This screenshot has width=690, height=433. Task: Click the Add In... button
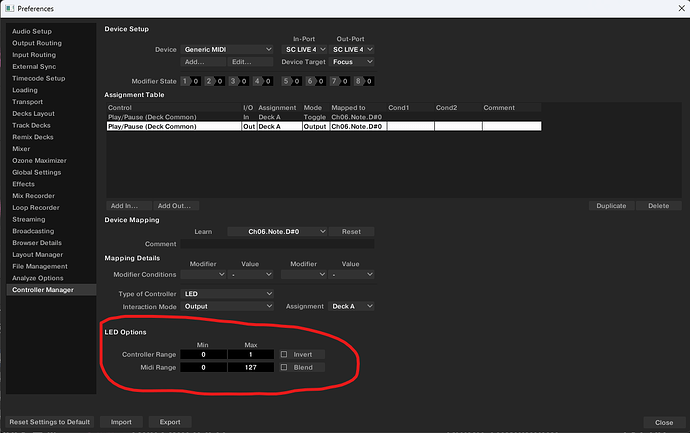coord(124,205)
